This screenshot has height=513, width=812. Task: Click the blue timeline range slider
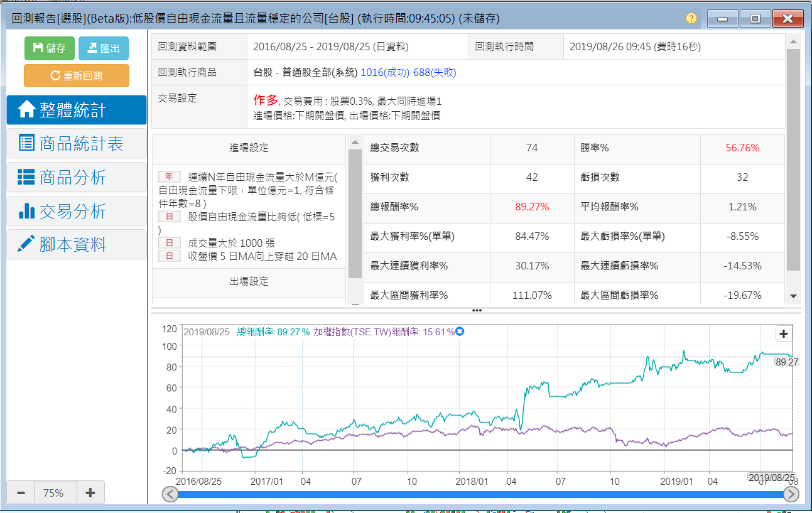tap(480, 495)
